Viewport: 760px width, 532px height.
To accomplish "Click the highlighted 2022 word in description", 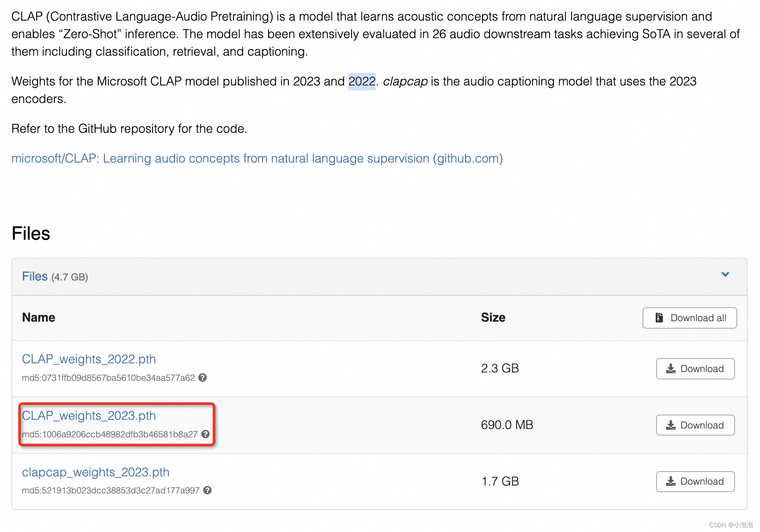I will (362, 81).
